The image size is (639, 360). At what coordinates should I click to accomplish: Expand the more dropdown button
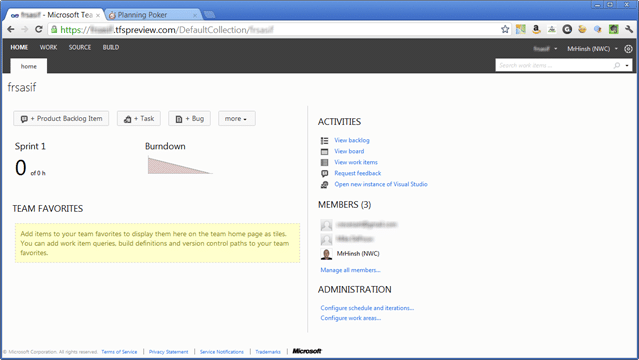click(236, 119)
